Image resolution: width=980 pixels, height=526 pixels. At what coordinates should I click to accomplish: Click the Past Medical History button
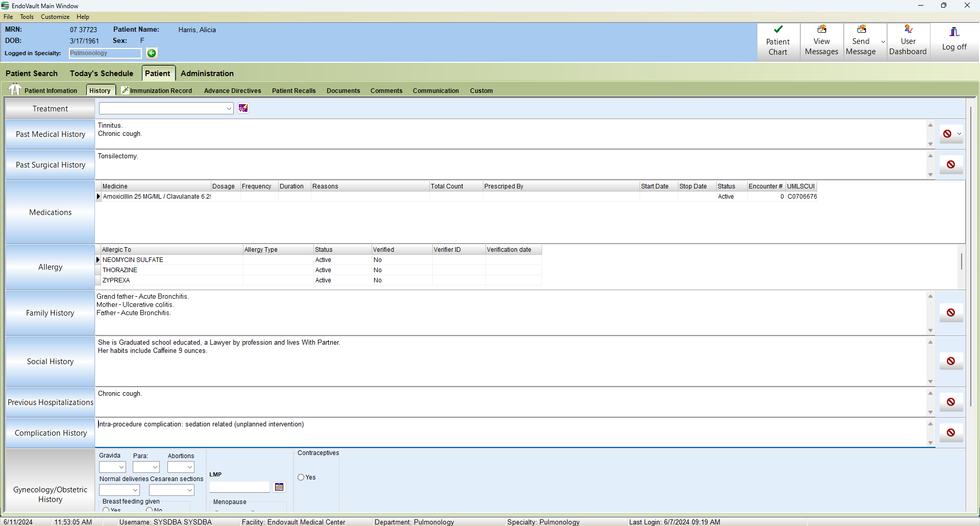click(x=50, y=134)
